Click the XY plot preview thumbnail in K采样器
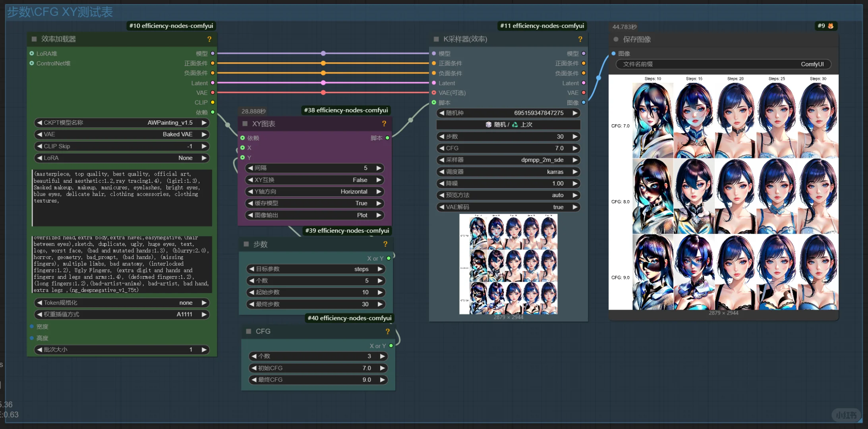 pyautogui.click(x=508, y=264)
